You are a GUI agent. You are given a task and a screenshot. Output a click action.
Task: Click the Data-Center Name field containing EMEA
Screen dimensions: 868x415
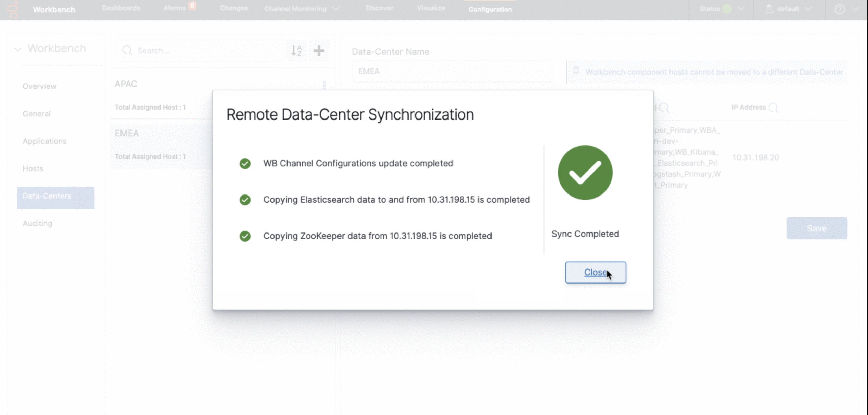point(452,71)
